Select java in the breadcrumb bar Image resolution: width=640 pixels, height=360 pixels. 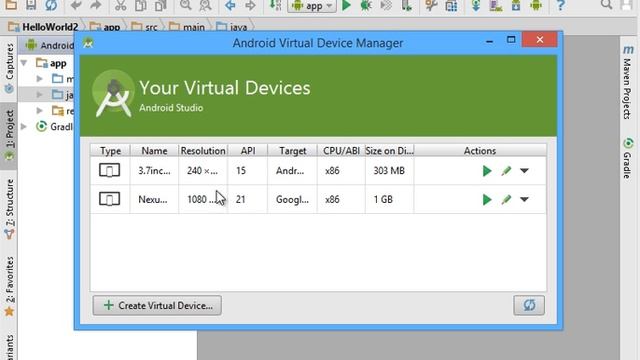238,27
